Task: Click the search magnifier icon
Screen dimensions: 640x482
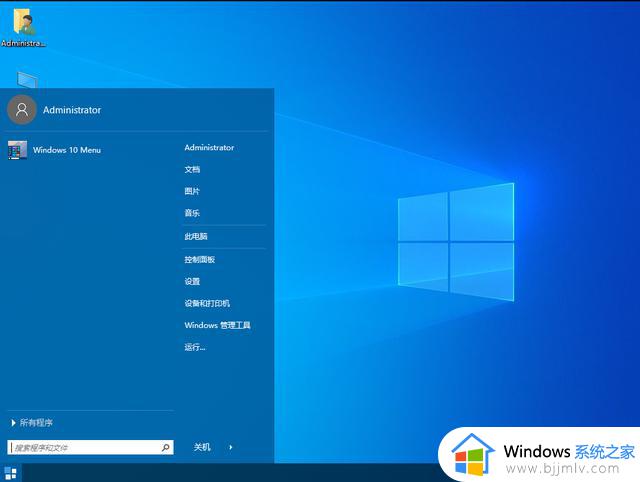Action: click(166, 447)
